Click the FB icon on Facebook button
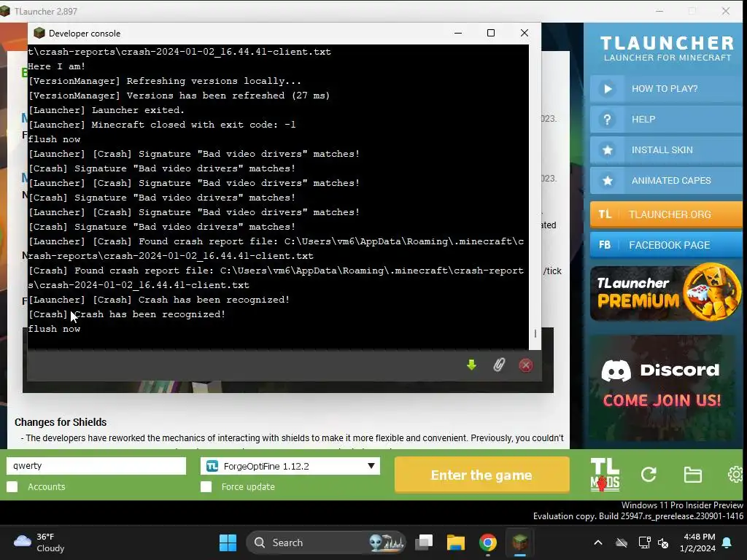 605,245
